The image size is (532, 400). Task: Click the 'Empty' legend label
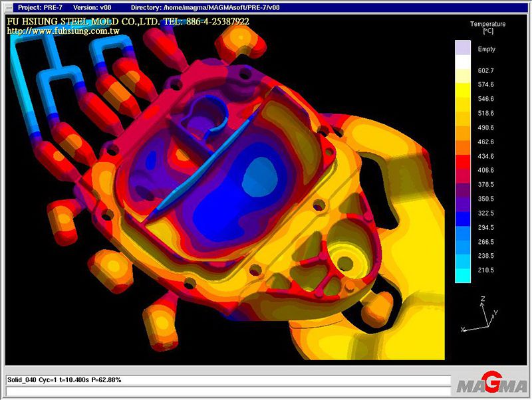(487, 49)
